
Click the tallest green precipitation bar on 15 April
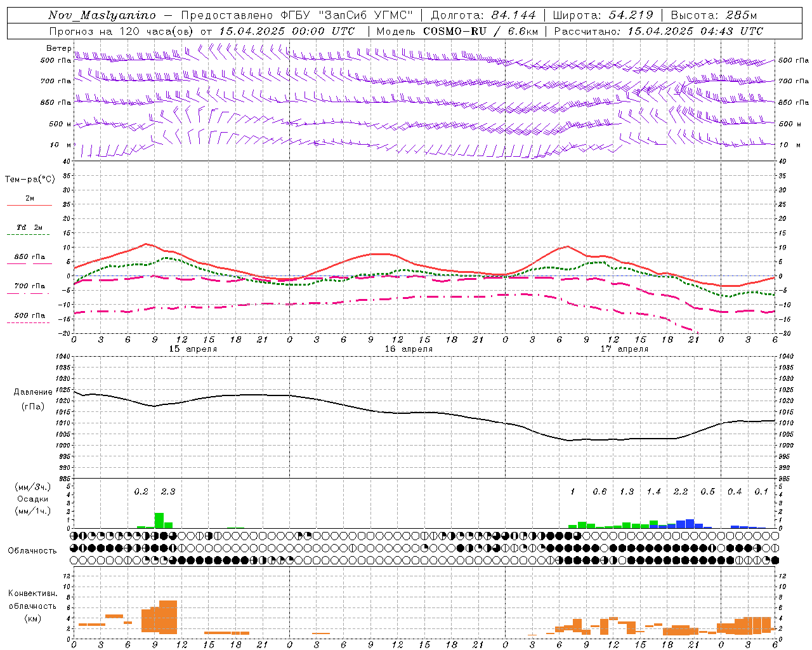pos(159,521)
